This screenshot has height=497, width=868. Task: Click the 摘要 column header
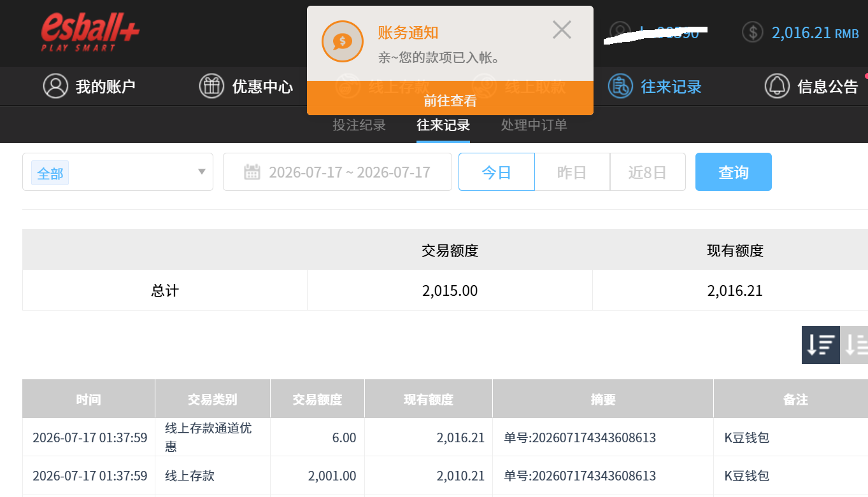[x=603, y=399]
